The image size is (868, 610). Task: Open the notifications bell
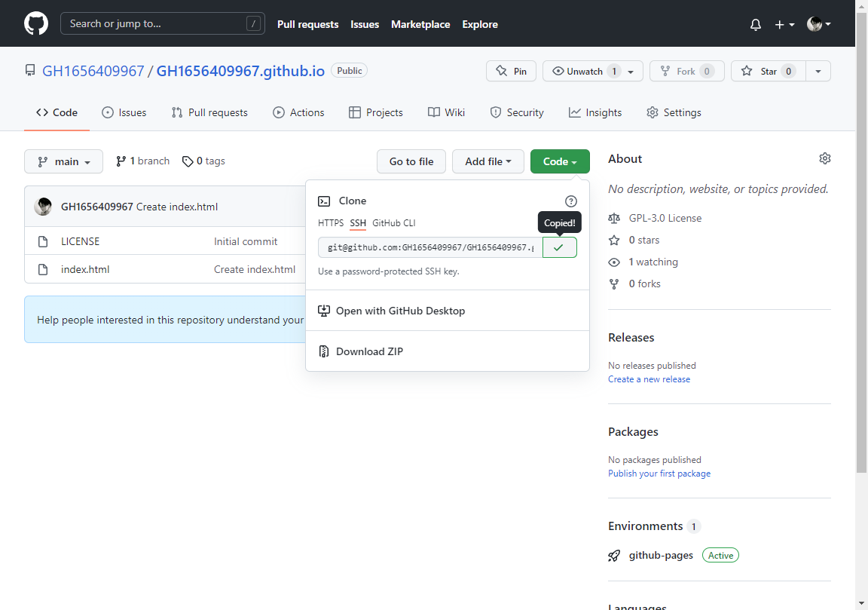click(756, 24)
